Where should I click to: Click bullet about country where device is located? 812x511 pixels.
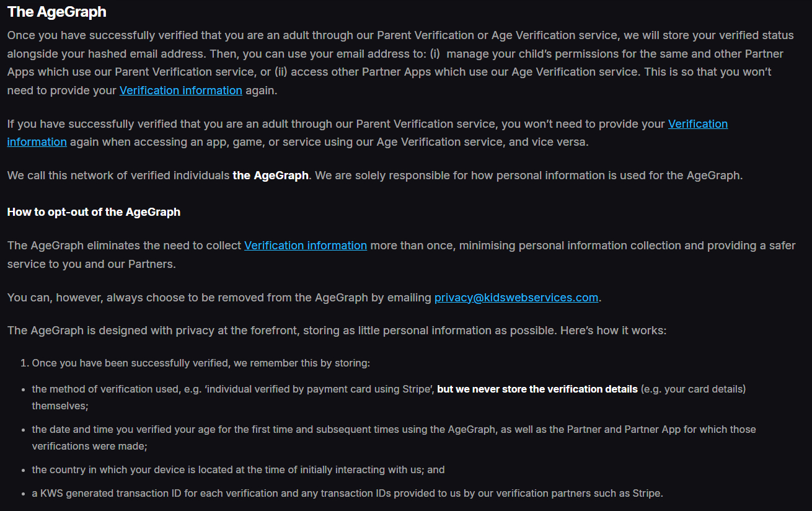[238, 470]
